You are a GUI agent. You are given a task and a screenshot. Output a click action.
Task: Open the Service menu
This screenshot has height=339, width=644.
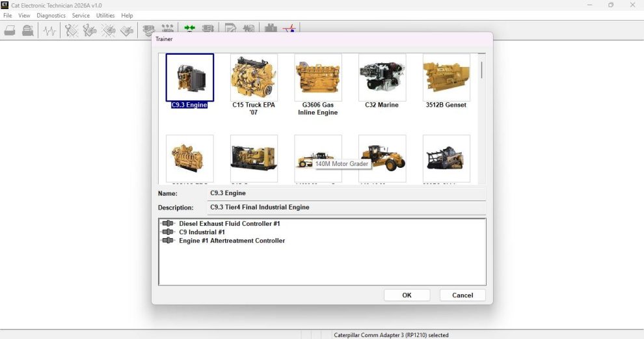click(x=81, y=15)
